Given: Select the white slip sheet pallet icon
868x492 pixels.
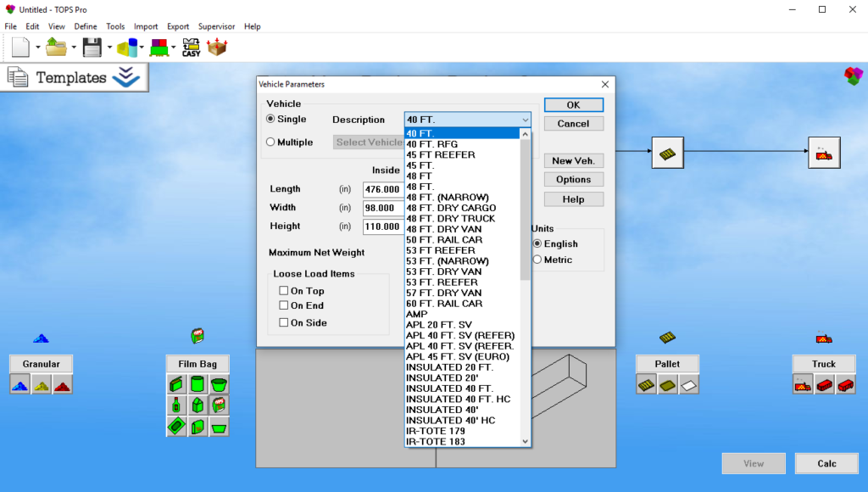Looking at the screenshot, I should point(688,384).
